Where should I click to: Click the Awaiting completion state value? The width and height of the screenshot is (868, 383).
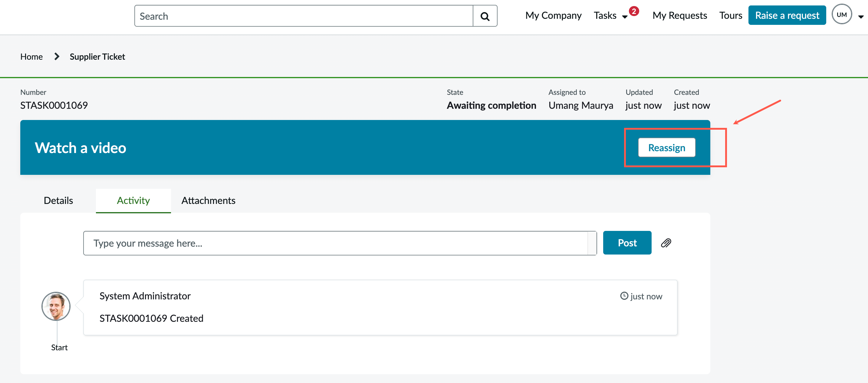pos(491,105)
